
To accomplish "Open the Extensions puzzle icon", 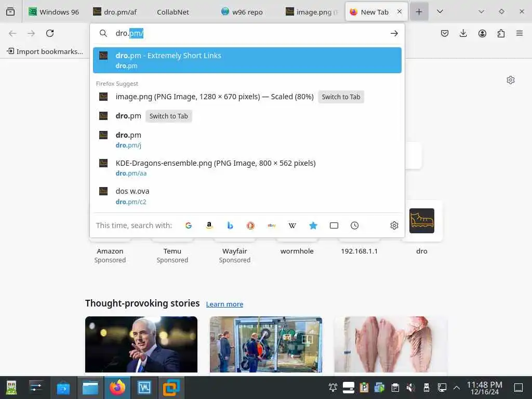I will coord(501,33).
